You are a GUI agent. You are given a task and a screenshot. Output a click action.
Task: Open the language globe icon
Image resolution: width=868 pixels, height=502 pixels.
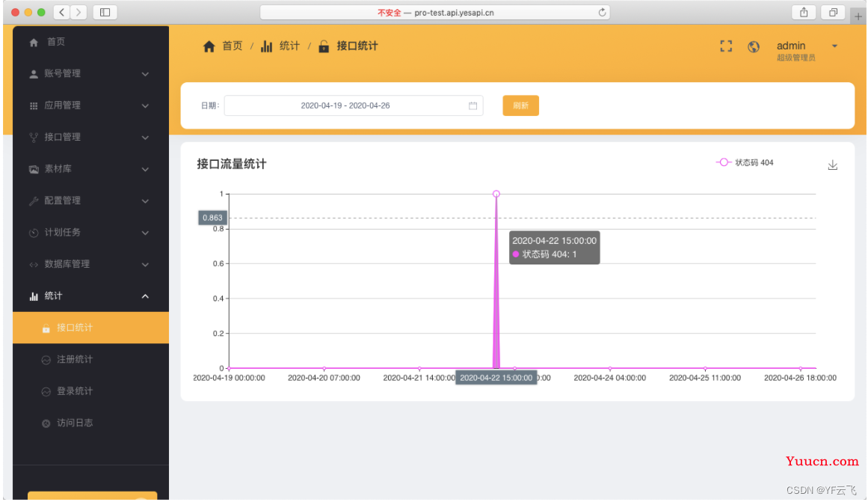coord(754,47)
